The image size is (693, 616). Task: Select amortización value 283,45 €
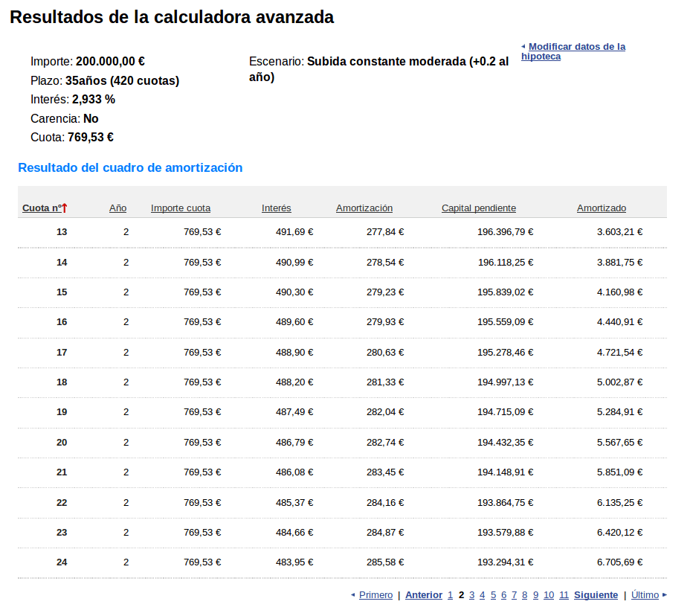click(x=385, y=472)
